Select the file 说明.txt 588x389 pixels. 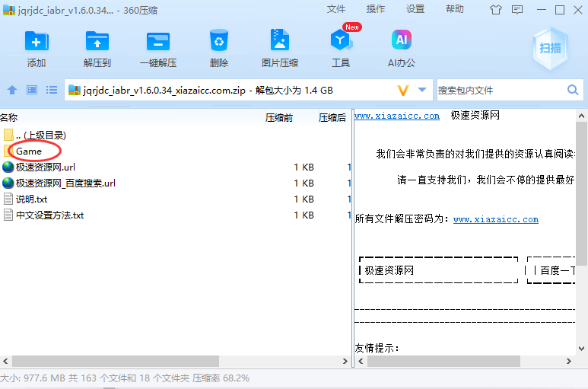tap(31, 199)
